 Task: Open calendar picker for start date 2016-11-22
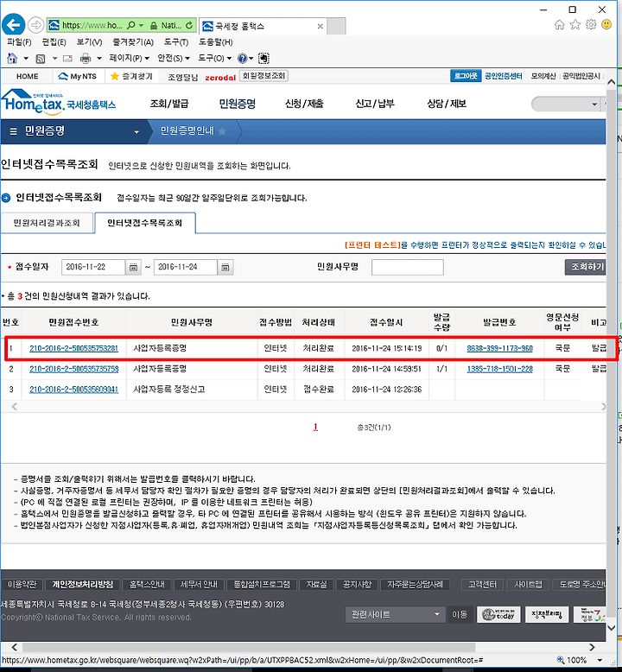point(133,267)
